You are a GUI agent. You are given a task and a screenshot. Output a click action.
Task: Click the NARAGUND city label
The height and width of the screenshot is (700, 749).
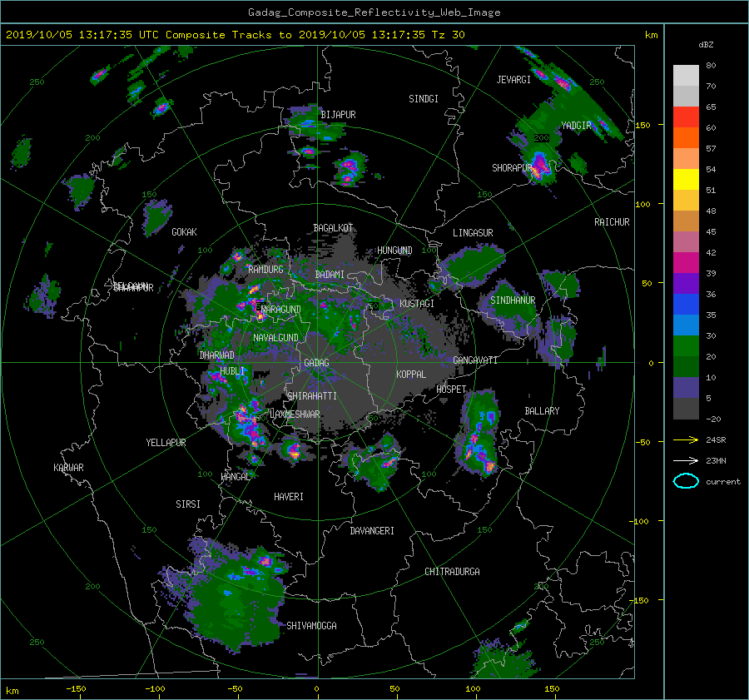coord(281,310)
